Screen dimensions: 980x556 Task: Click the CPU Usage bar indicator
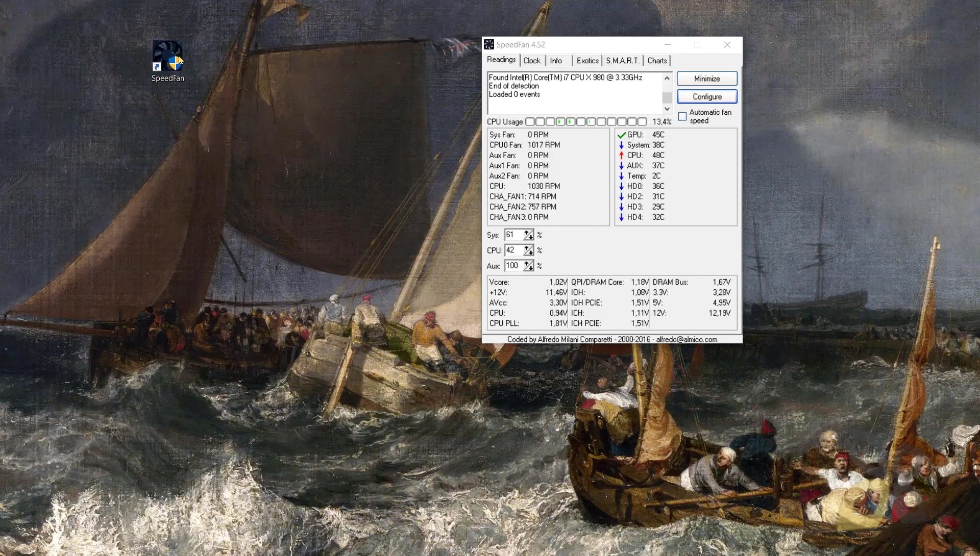[x=586, y=122]
